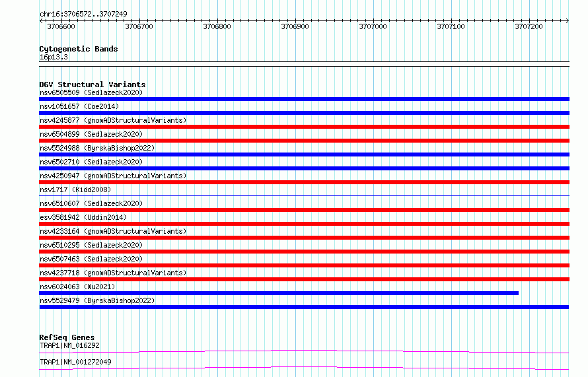The height and width of the screenshot is (377, 588).
Task: Click the 16p13.3 cytogenetic band line
Action: [304, 64]
